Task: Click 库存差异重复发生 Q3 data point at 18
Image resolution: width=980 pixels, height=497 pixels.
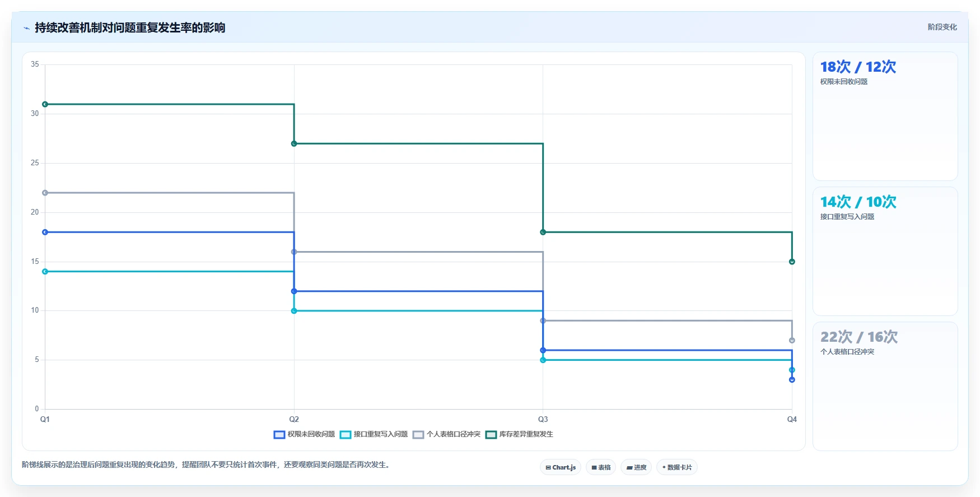Action: point(543,232)
